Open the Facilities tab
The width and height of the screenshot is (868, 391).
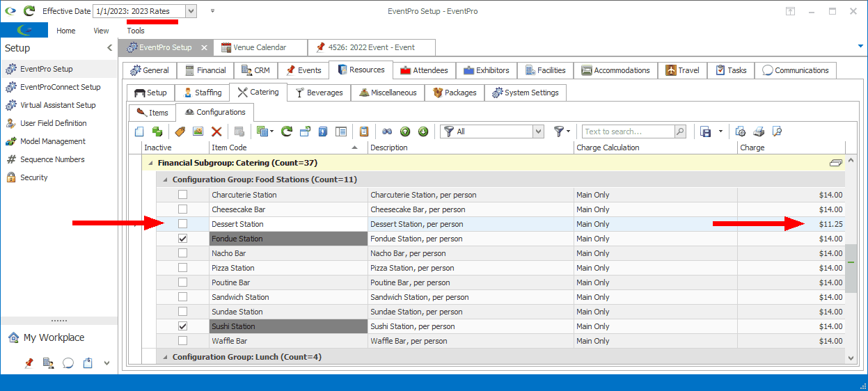coord(546,70)
